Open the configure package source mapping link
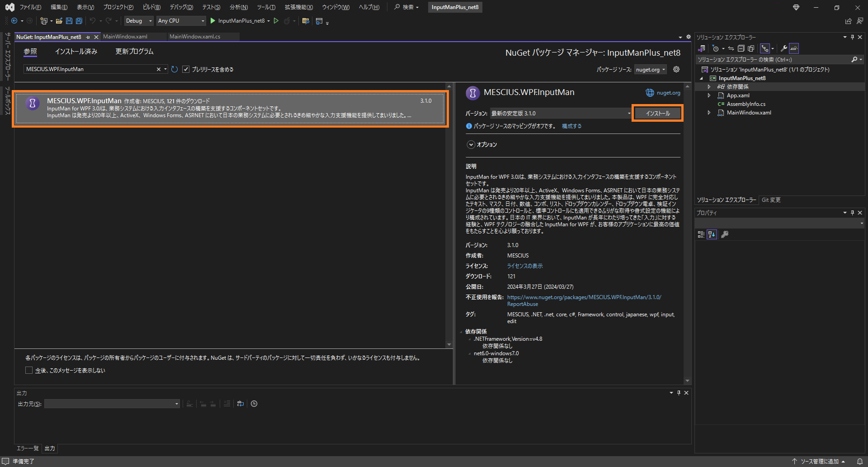Image resolution: width=868 pixels, height=467 pixels. click(571, 126)
